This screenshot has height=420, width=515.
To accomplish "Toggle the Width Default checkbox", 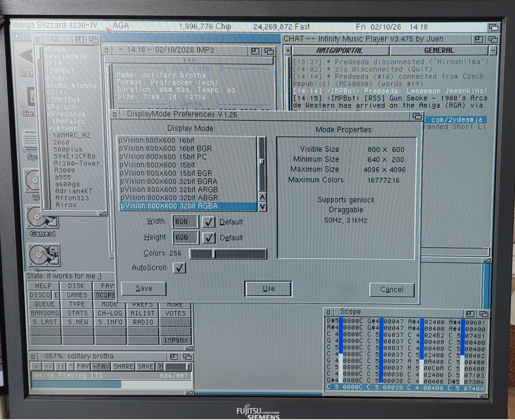I will coord(209,222).
